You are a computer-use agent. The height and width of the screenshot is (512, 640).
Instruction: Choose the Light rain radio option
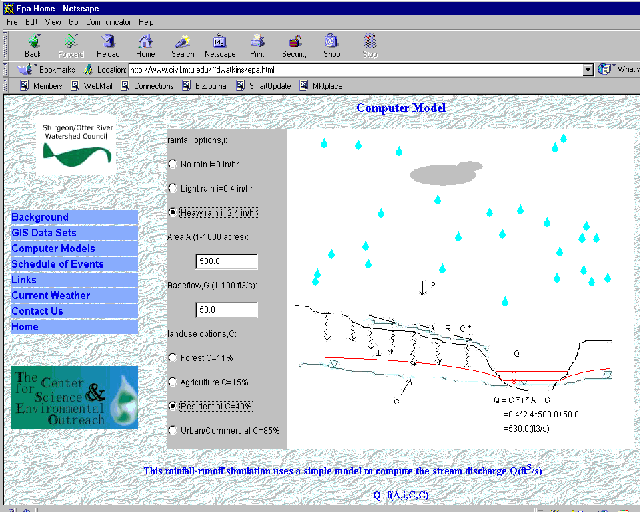click(x=173, y=188)
